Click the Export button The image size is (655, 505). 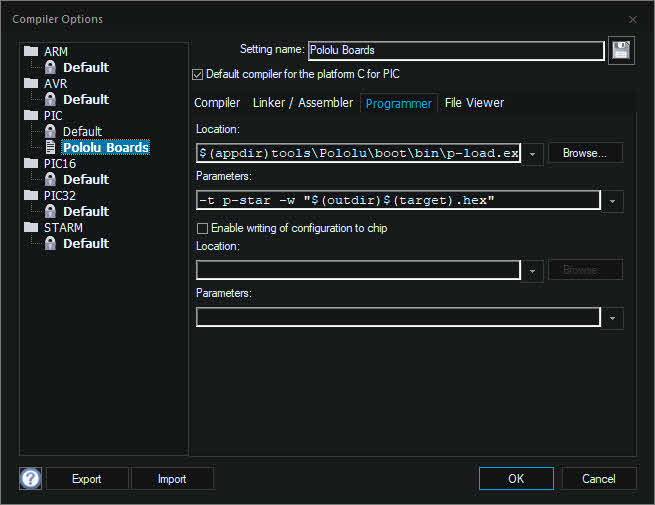[86, 479]
